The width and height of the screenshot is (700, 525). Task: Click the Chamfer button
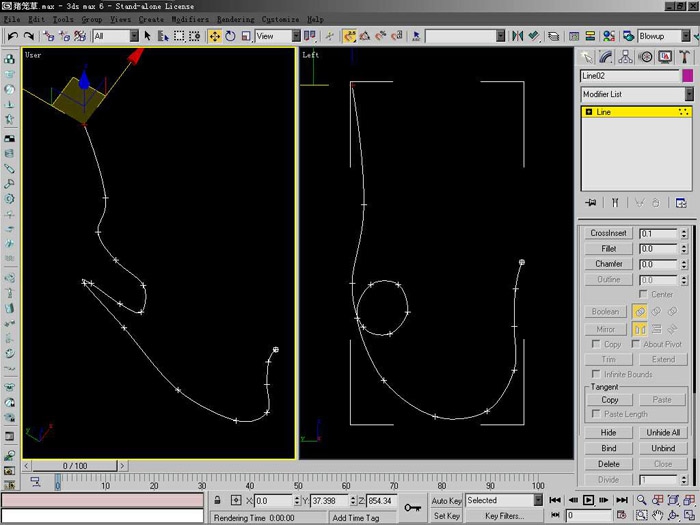[608, 264]
